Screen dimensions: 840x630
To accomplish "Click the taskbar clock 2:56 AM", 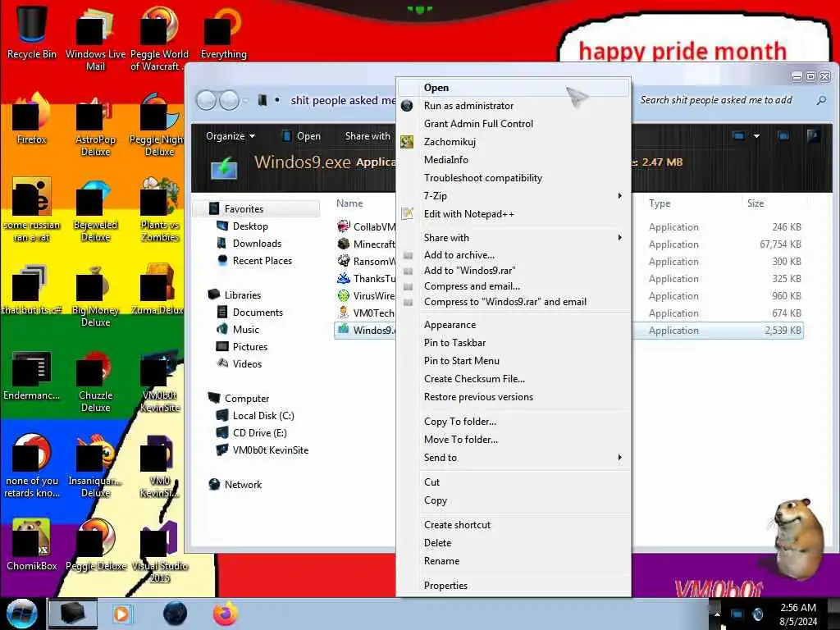I will coord(798,608).
